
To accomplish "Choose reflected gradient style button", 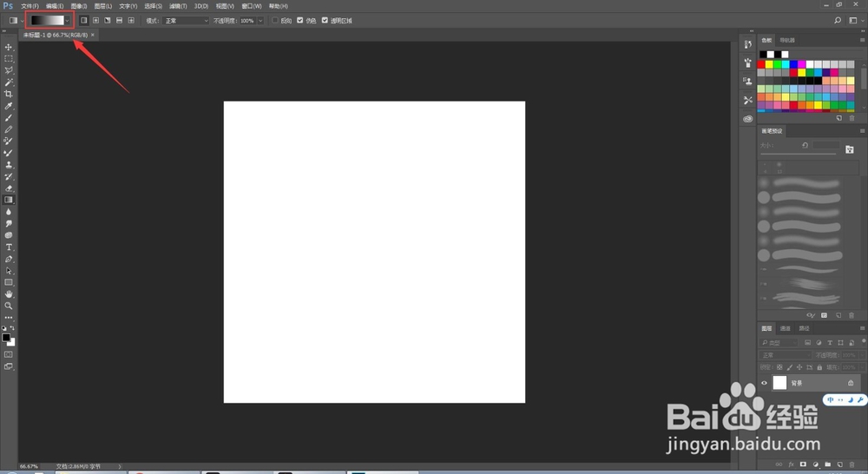I will [119, 21].
